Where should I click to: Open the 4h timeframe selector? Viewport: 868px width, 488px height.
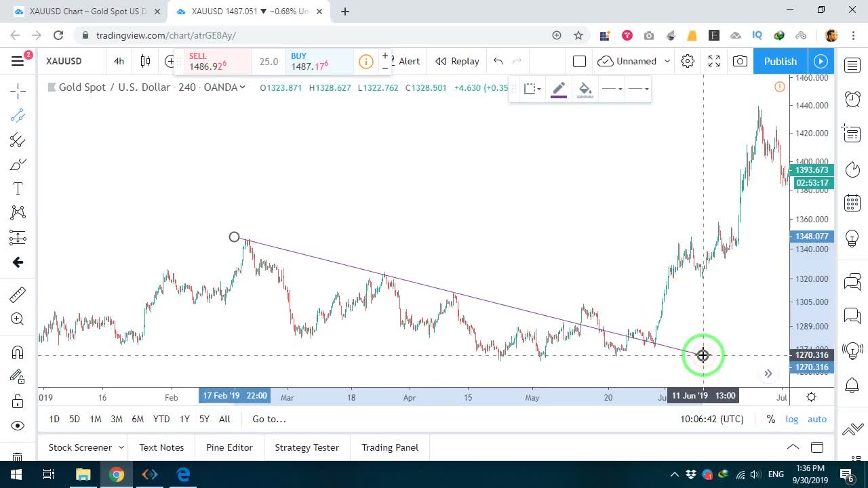click(x=119, y=61)
